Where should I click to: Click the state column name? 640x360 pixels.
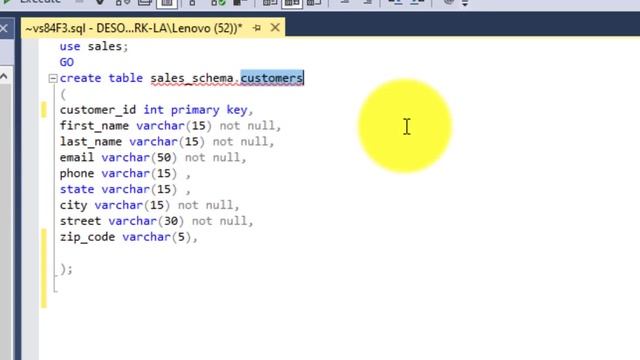77,189
